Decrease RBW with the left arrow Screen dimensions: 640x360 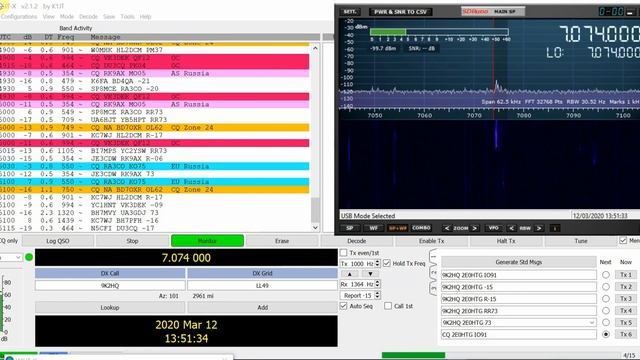511,228
